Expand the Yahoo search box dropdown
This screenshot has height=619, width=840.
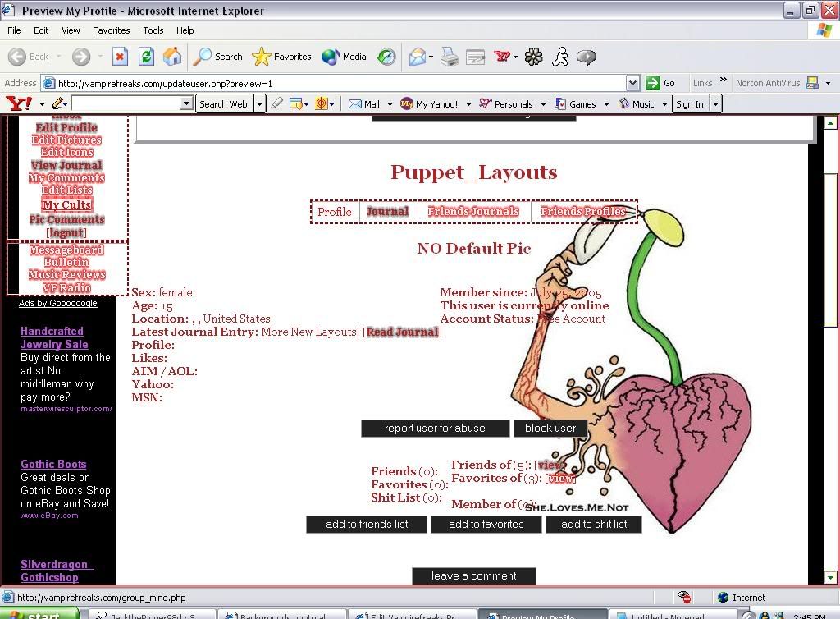[186, 103]
